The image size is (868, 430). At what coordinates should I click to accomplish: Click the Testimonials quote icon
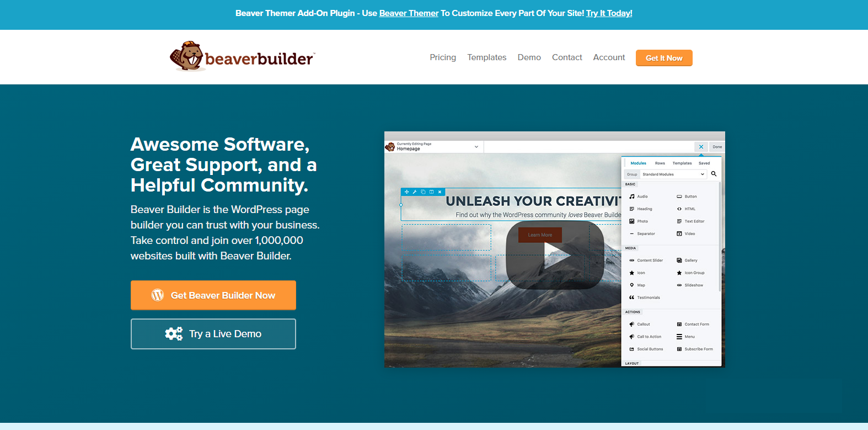pos(632,298)
